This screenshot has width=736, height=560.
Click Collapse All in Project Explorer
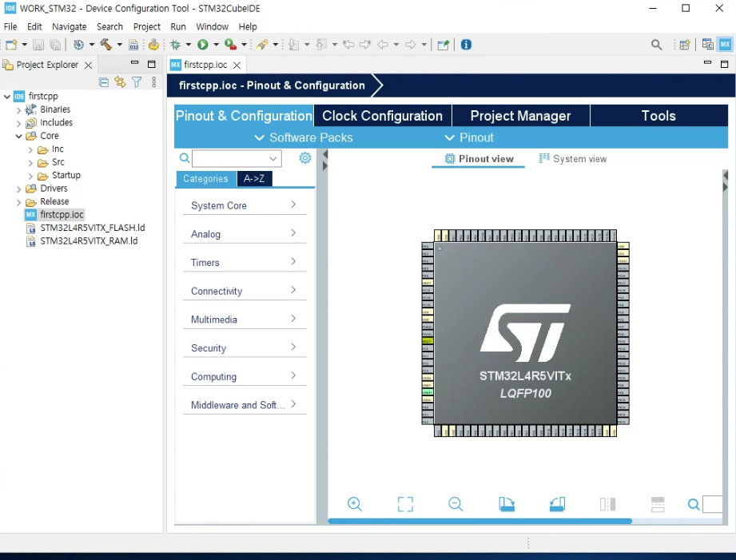104,82
